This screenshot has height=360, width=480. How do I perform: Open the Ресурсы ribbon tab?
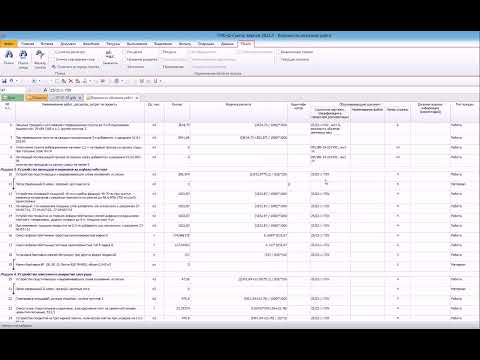point(113,44)
